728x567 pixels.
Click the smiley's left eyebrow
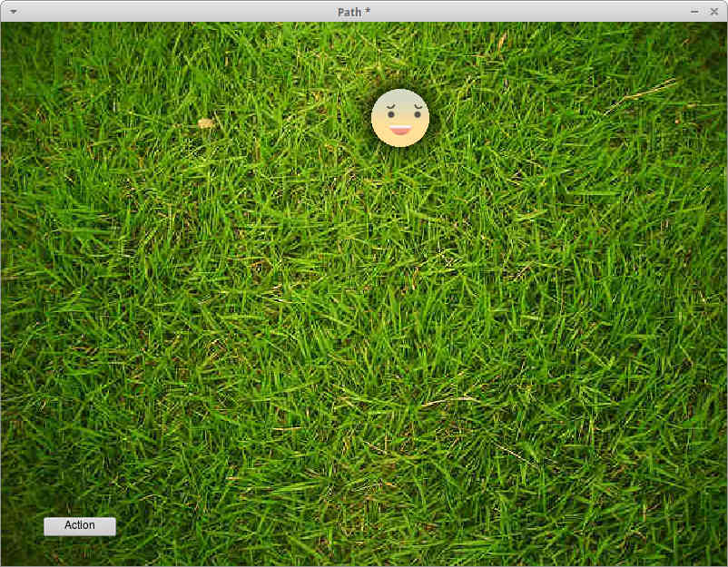tap(390, 106)
